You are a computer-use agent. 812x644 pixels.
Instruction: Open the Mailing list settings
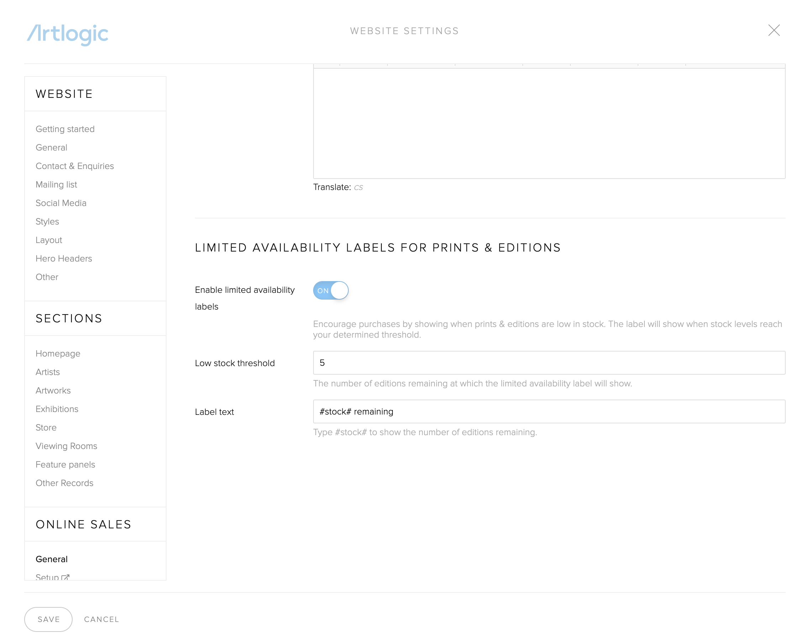[x=56, y=185]
